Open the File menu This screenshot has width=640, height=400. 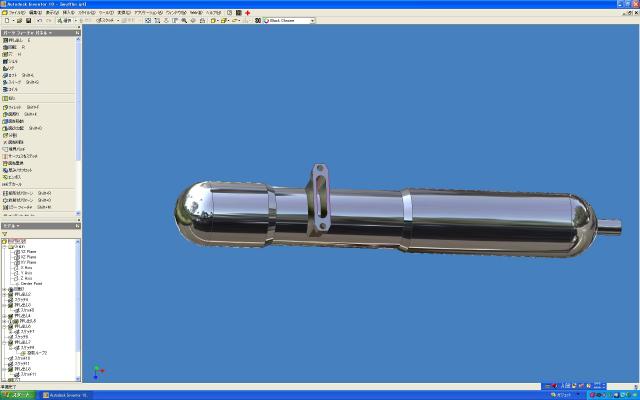(x=16, y=12)
